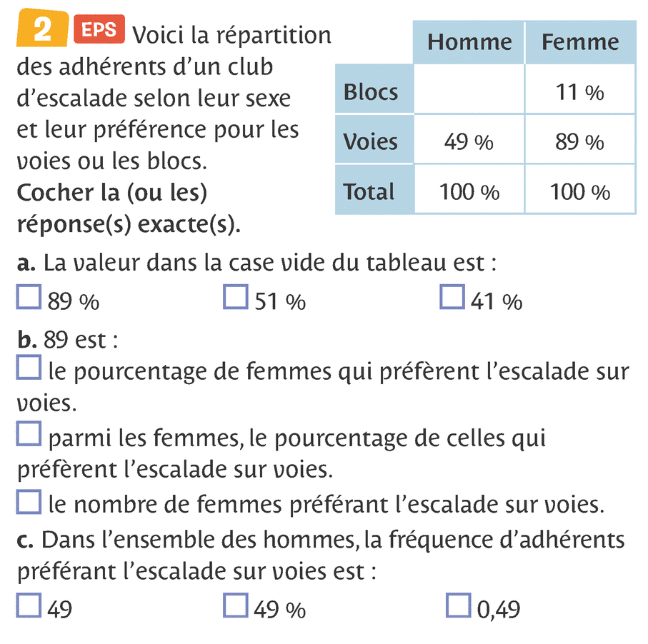Image resolution: width=648 pixels, height=644 pixels.
Task: Check the 49 % checkbox in question c
Action: pyautogui.click(x=235, y=605)
